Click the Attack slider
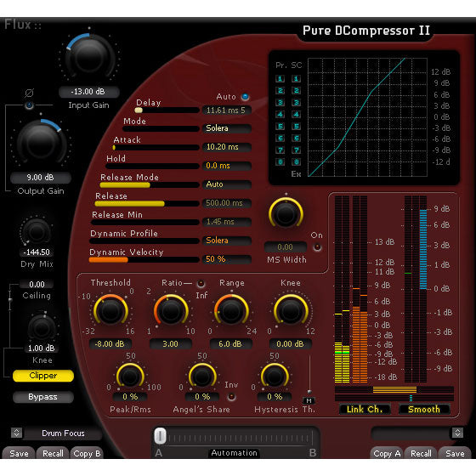This screenshot has width=476, height=476. [156, 148]
